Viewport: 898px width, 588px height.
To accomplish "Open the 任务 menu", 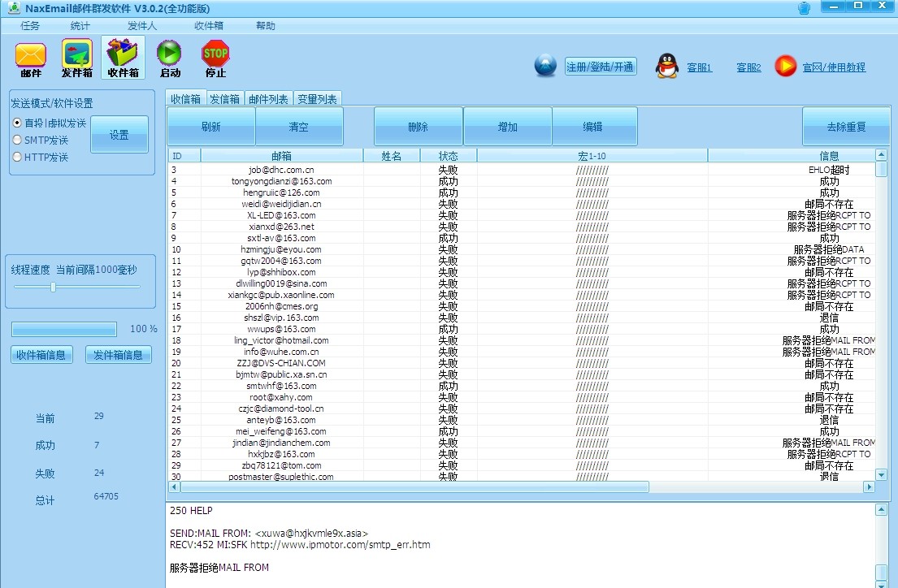I will (x=30, y=26).
